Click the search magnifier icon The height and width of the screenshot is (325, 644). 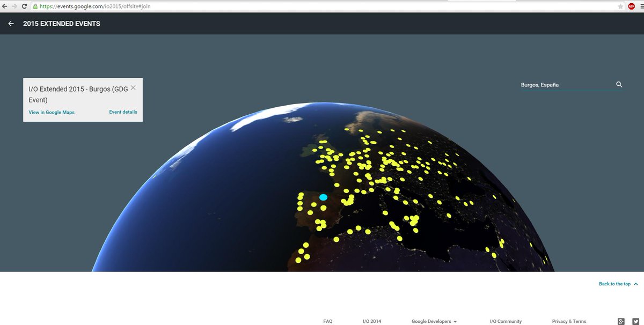619,85
